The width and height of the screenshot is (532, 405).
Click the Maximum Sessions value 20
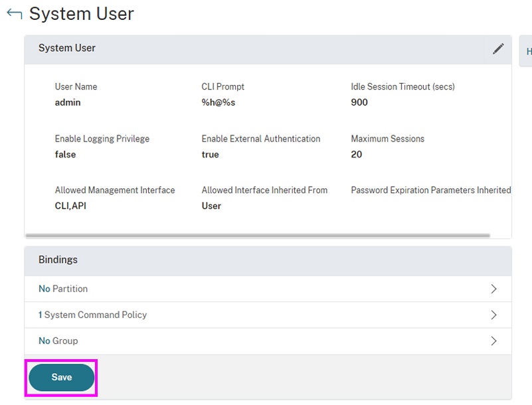pyautogui.click(x=357, y=154)
